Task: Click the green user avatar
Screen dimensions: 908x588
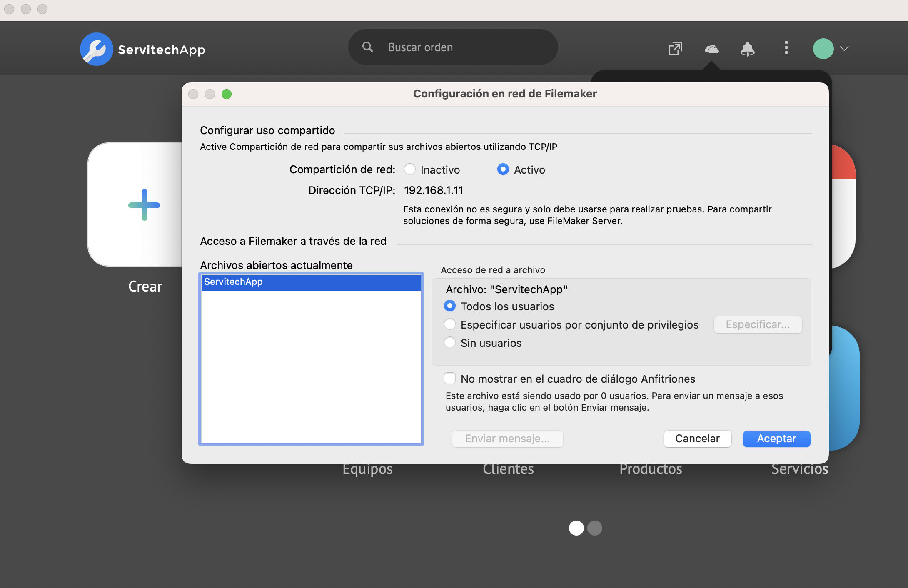Action: 823,49
